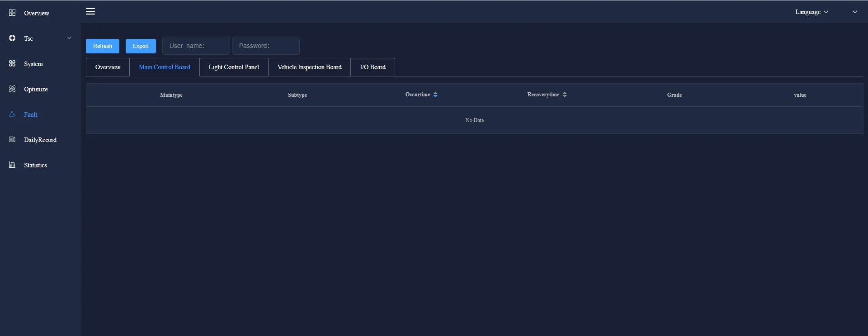Click the Optimize sidebar icon

coord(12,89)
